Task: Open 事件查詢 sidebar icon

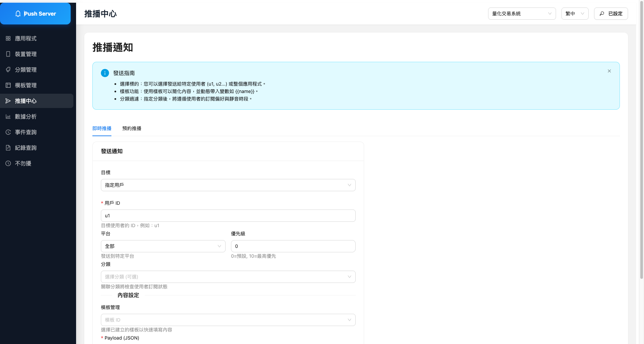Action: (x=8, y=132)
